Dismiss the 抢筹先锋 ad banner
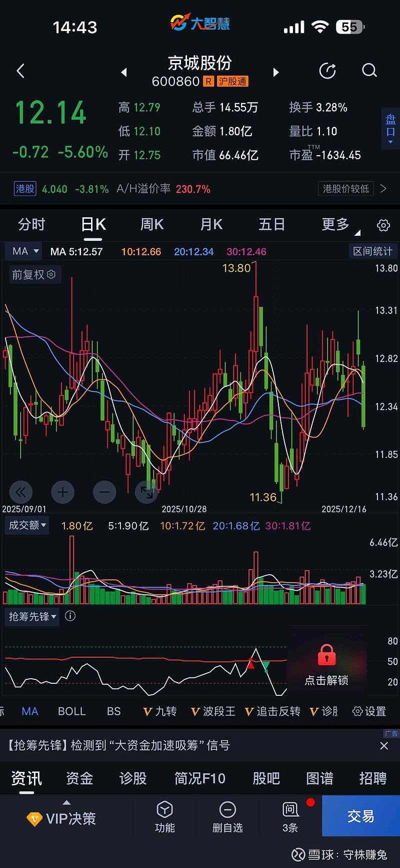Image resolution: width=400 pixels, height=868 pixels. tap(384, 746)
